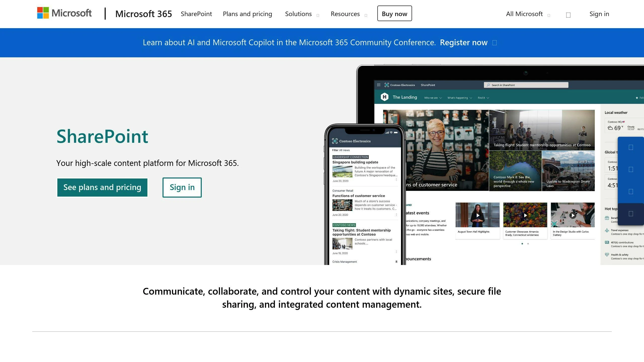This screenshot has height=362, width=644.
Task: Click the dark navy button in floating side panel
Action: pos(631,214)
